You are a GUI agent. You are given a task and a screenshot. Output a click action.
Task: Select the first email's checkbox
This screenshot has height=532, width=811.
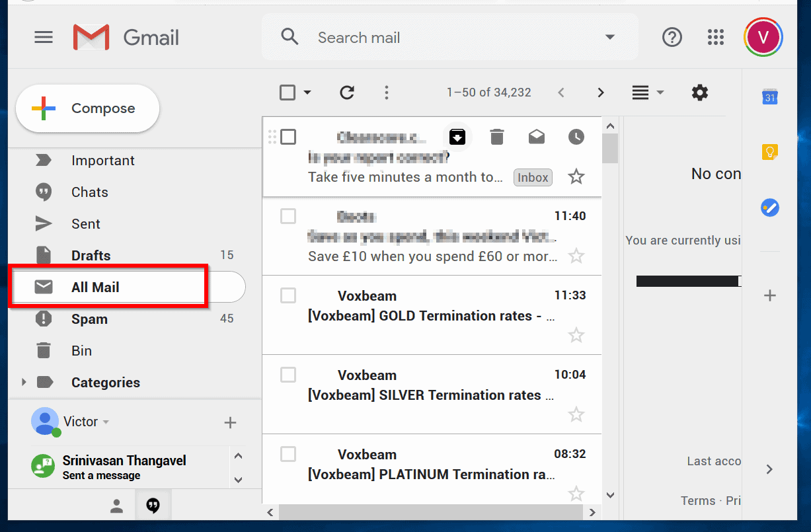288,137
